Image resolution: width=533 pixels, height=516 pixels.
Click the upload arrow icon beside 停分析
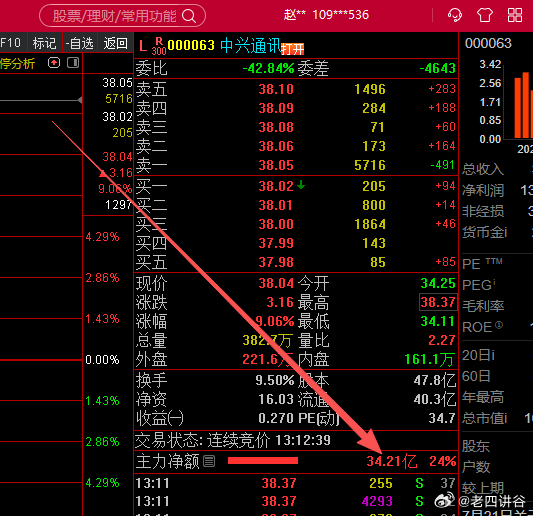(x=54, y=63)
